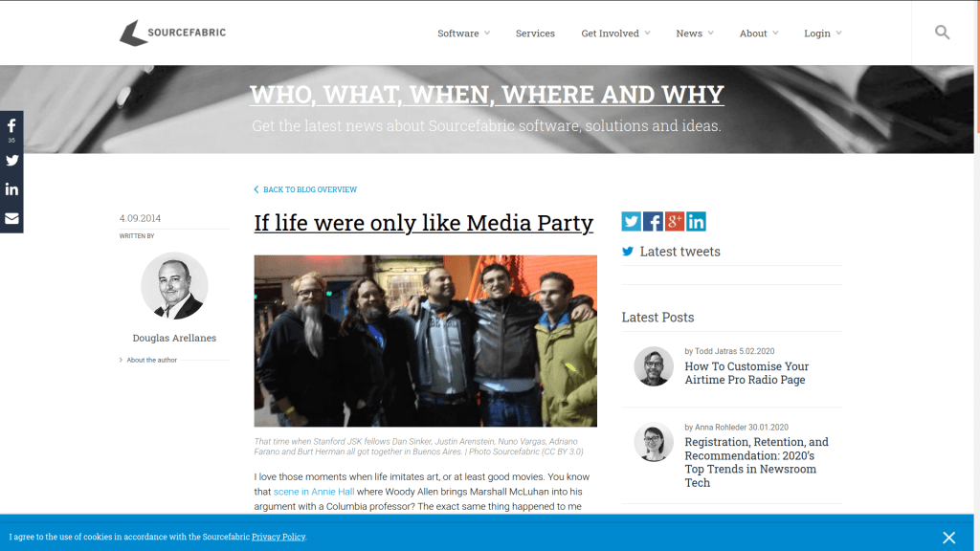
Task: Dismiss the cookie notice banner
Action: (x=948, y=538)
